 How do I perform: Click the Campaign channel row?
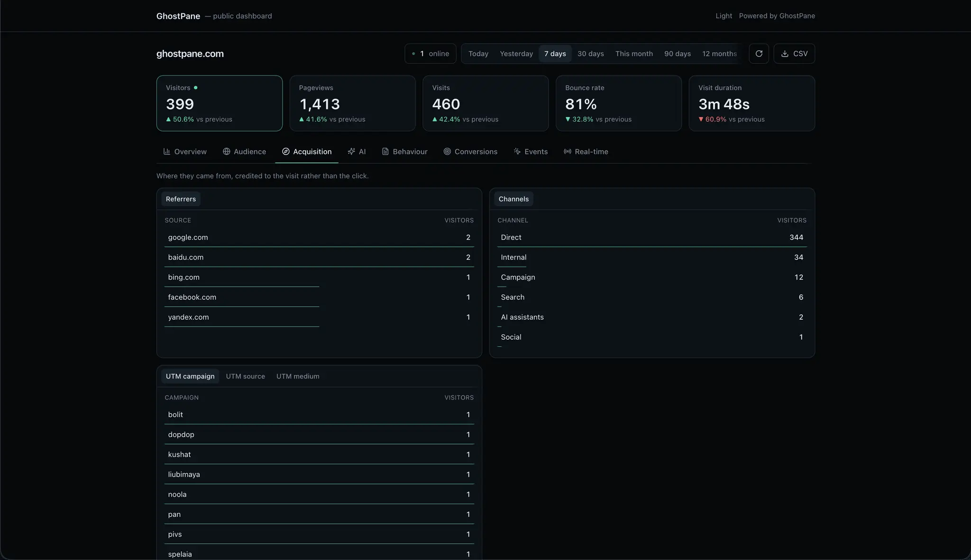click(x=652, y=277)
